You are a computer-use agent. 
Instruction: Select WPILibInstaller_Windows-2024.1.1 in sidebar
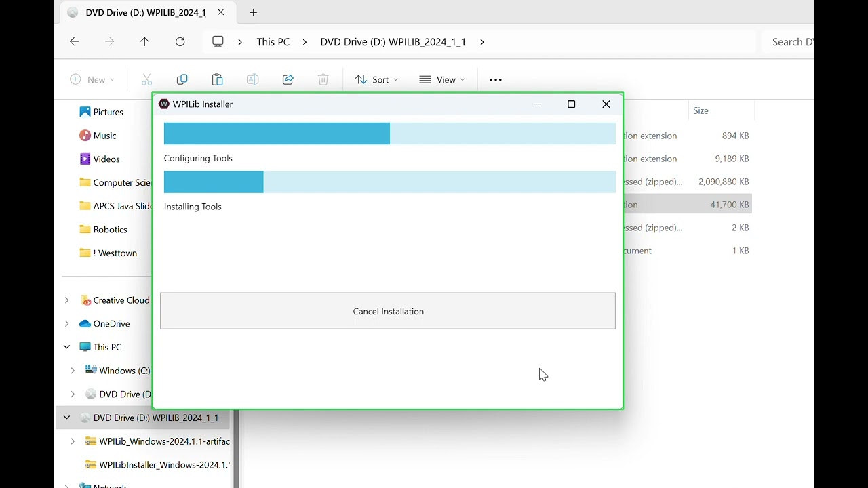(x=157, y=464)
